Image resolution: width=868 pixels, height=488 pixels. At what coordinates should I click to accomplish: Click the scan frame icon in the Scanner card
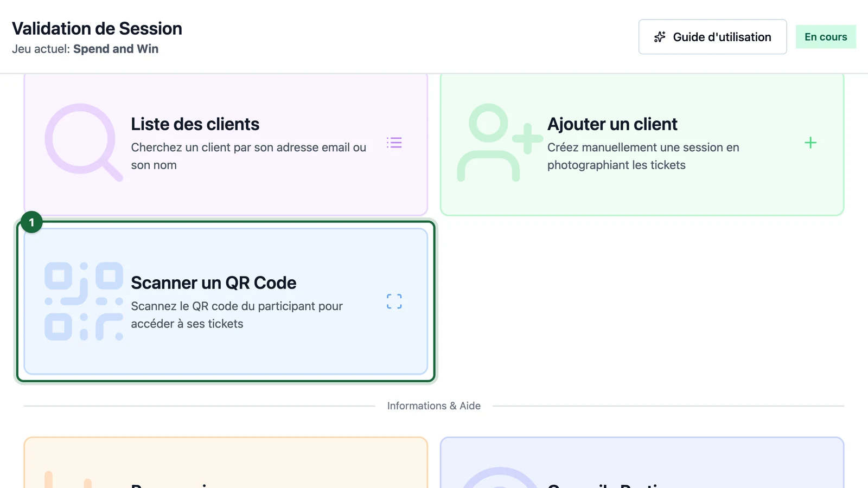click(394, 301)
